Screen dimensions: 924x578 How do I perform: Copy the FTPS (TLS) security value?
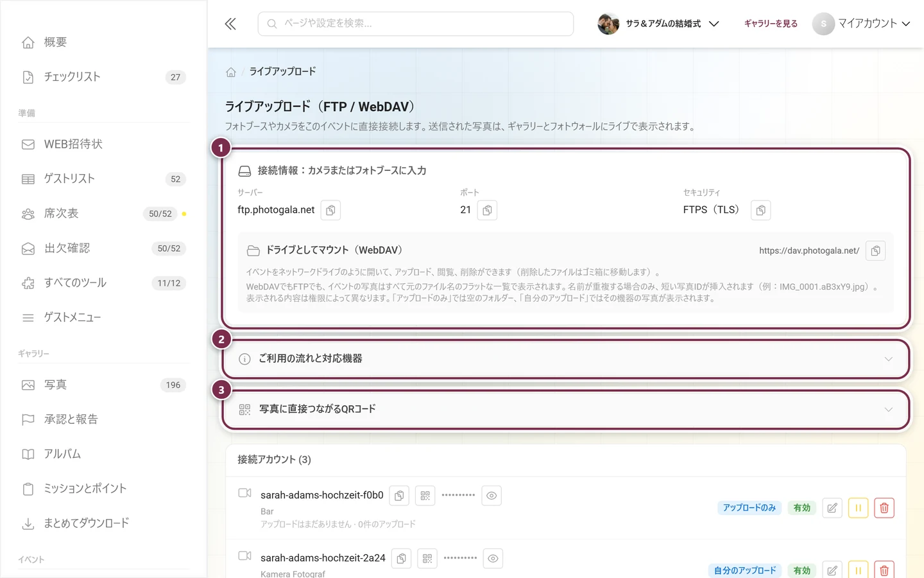coord(760,210)
